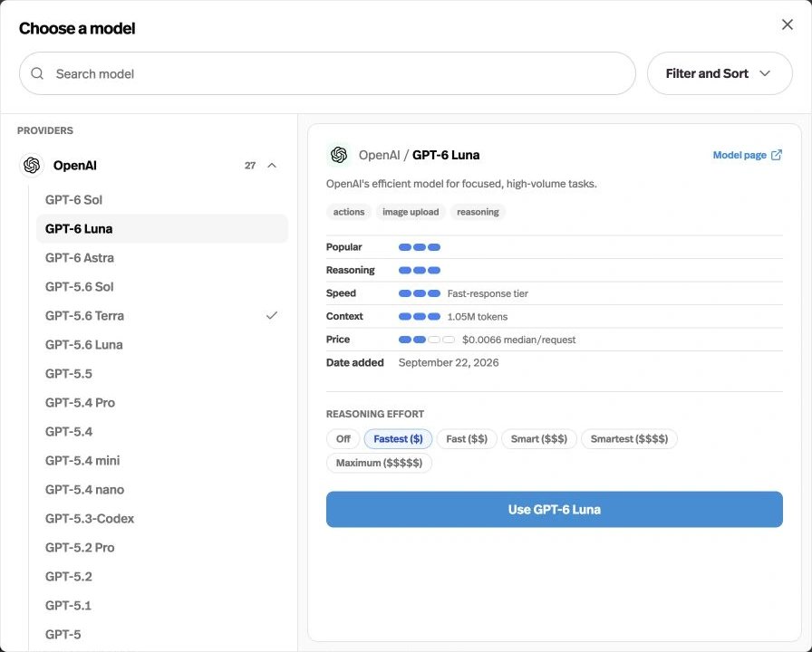The width and height of the screenshot is (812, 652).
Task: Pick GPT-5.4 nano
Action: pyautogui.click(x=161, y=490)
